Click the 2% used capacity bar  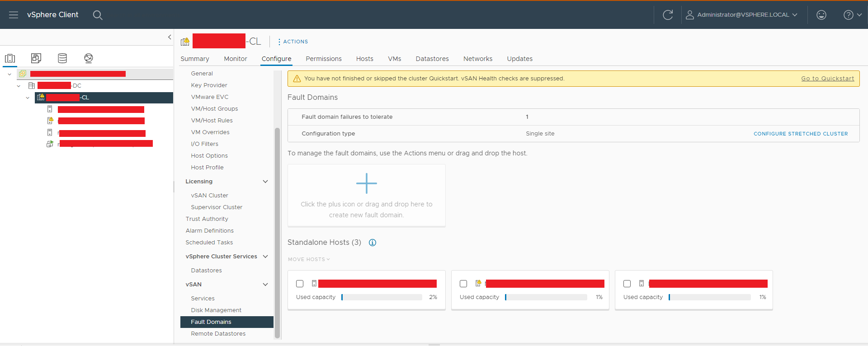tap(382, 297)
